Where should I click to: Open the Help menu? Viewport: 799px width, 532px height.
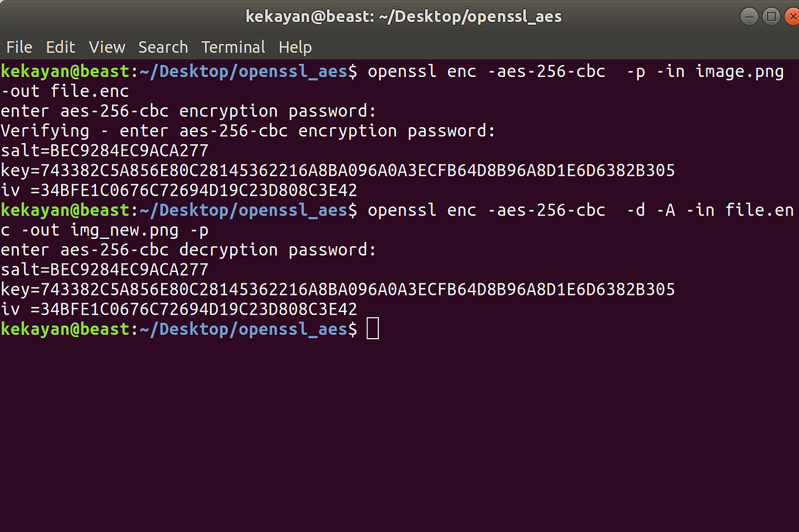(295, 47)
